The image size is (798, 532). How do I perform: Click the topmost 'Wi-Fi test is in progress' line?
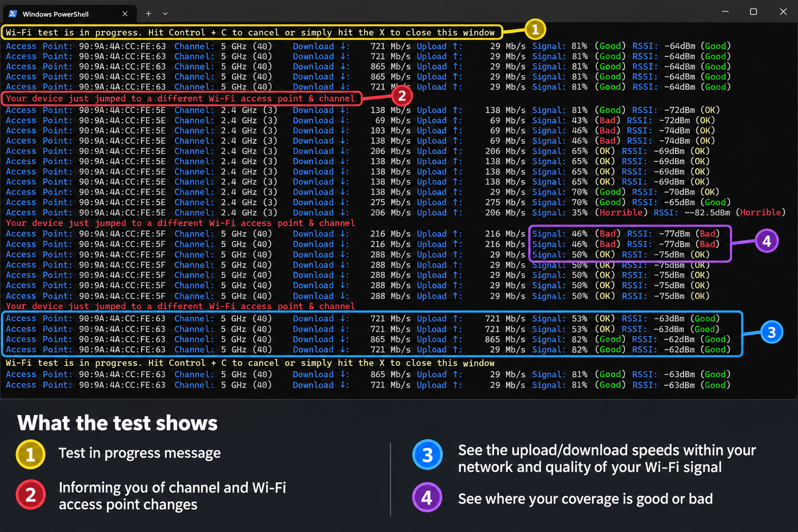click(250, 32)
